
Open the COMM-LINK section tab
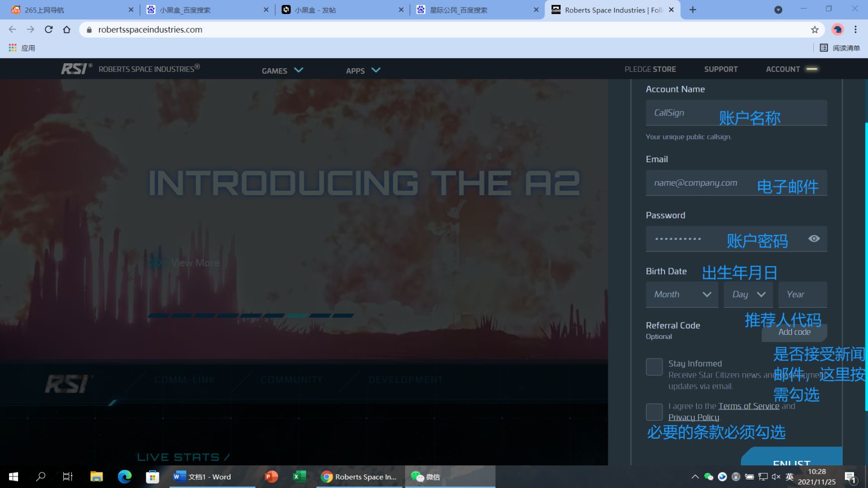[184, 380]
